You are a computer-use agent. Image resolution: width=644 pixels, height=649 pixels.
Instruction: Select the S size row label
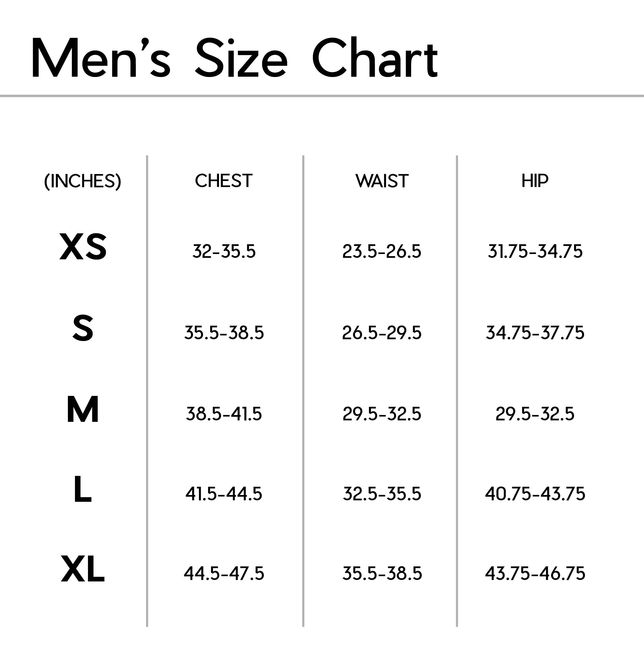click(x=83, y=328)
